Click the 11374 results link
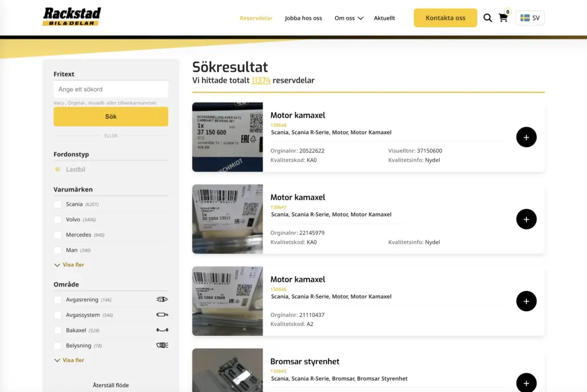This screenshot has height=392, width=587. coord(261,80)
